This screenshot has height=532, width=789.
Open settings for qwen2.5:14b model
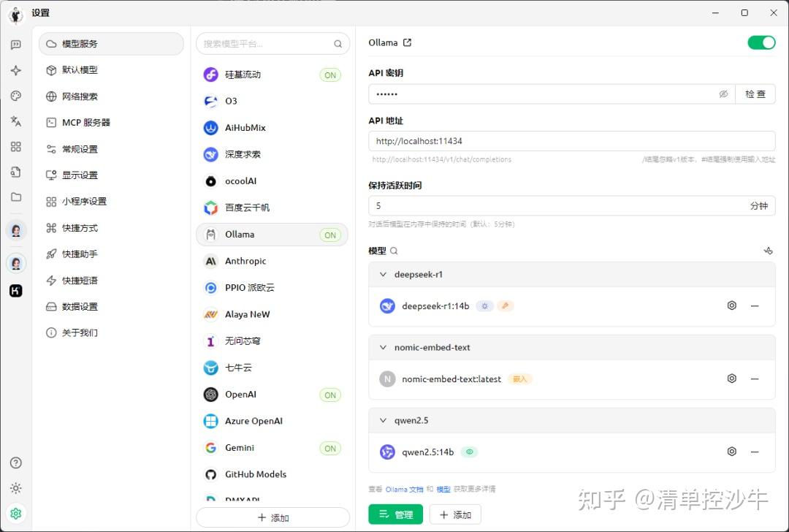(731, 452)
